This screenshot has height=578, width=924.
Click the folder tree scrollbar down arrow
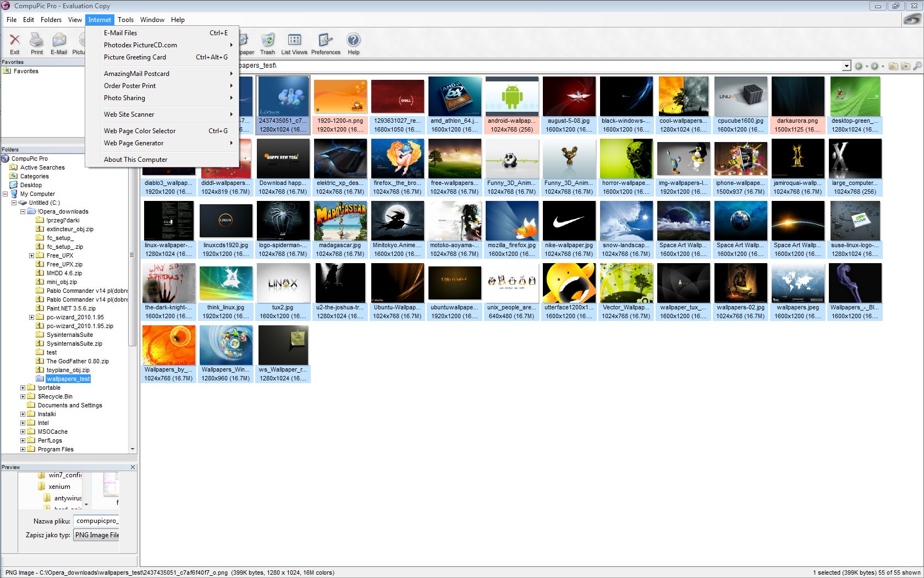tap(133, 449)
